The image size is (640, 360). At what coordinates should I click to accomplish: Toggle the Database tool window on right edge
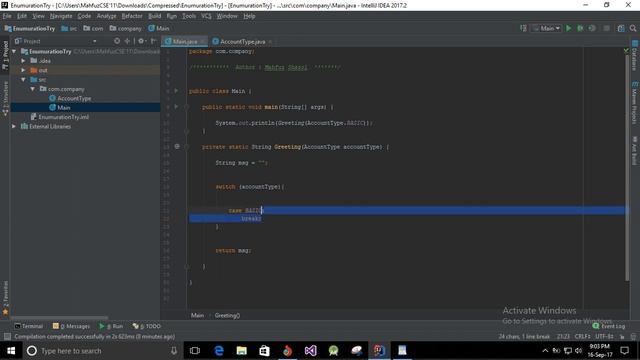(635, 56)
